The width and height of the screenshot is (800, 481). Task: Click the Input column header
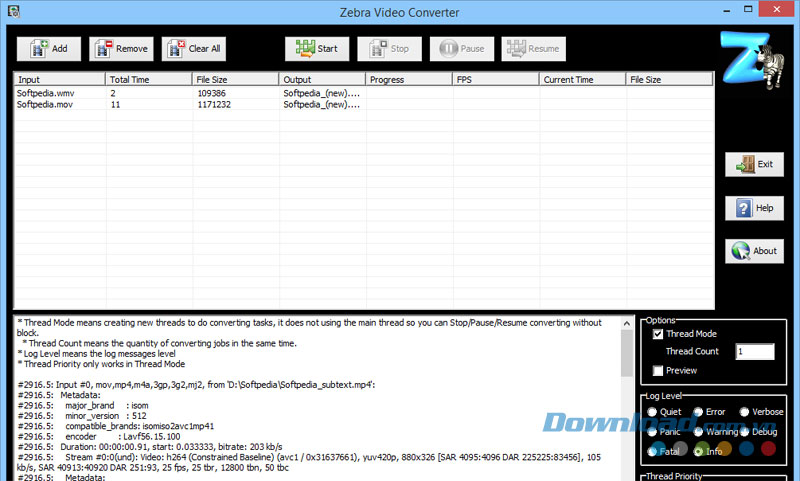click(x=59, y=79)
